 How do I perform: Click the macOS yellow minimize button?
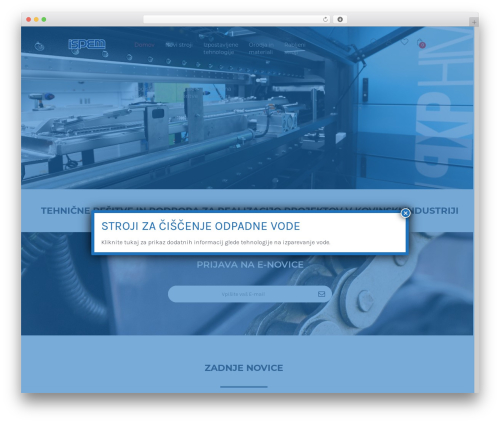click(36, 19)
